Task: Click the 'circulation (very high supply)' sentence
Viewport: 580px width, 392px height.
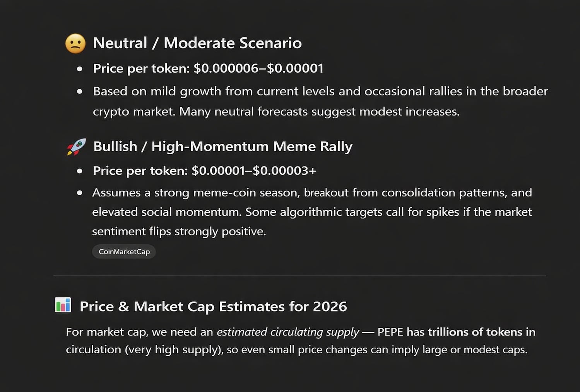Action: click(x=144, y=349)
